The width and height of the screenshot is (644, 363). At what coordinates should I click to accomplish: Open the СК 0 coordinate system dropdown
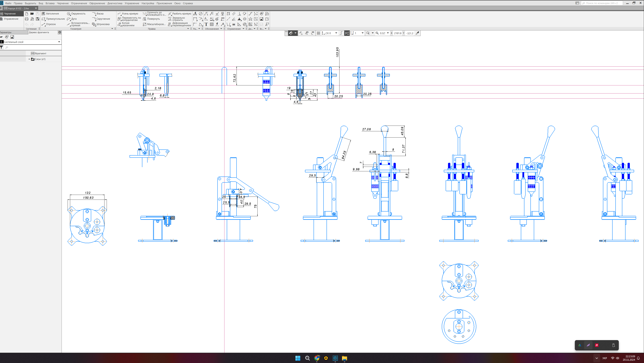[x=336, y=33]
